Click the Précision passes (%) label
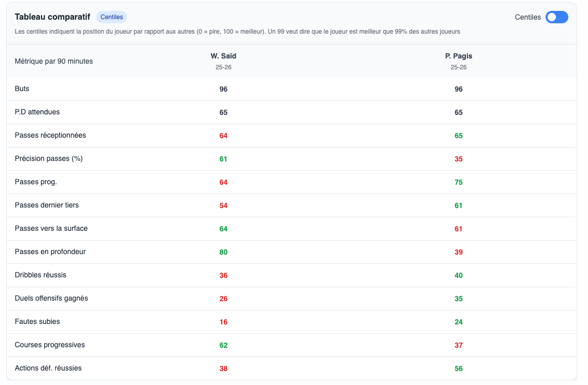588x385 pixels. coord(49,158)
